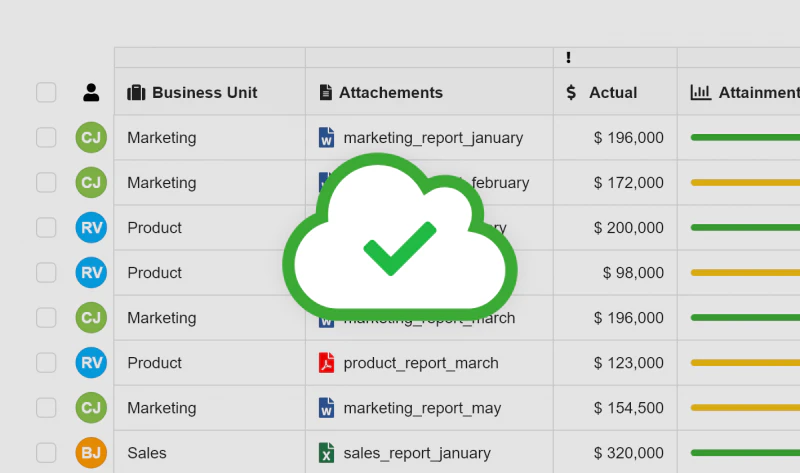Open the PDF icon for product_report_march
This screenshot has width=800, height=473.
pos(327,363)
